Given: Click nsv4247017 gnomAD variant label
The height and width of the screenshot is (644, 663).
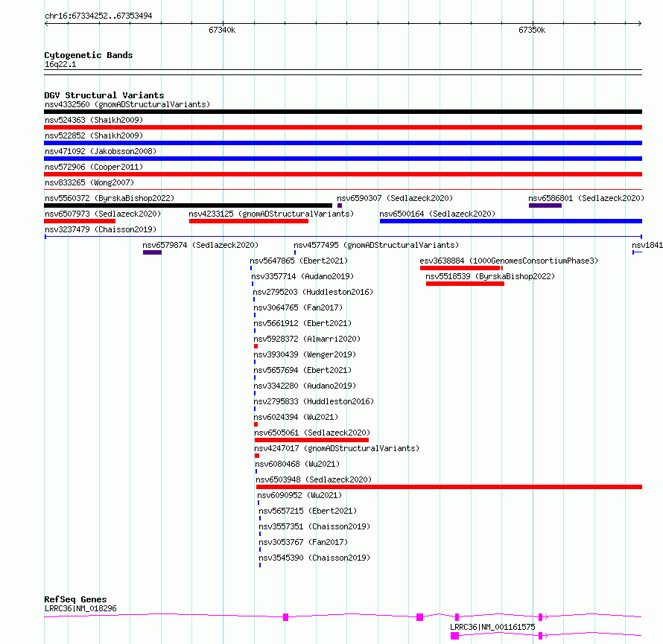Looking at the screenshot, I should 337,448.
